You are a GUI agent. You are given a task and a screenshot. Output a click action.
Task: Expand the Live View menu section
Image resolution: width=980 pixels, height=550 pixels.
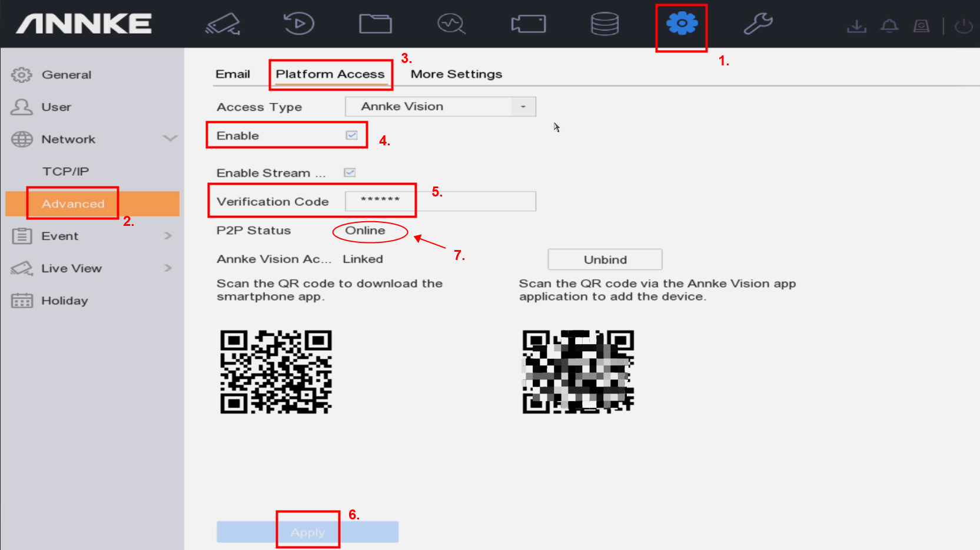point(168,268)
